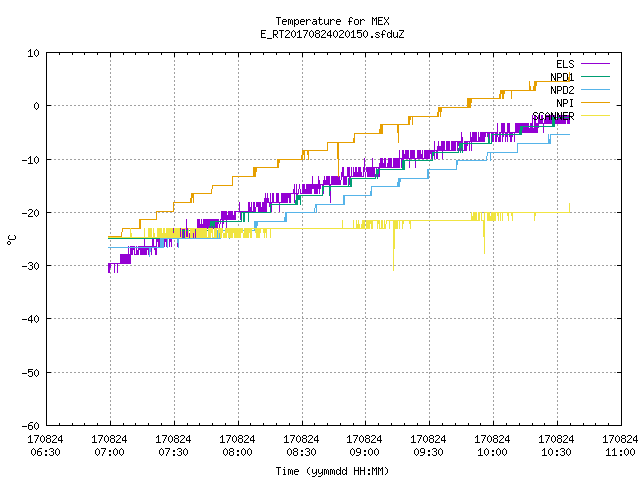Click the y-axis label -30
This screenshot has height=480, width=640.
pyautogui.click(x=31, y=266)
